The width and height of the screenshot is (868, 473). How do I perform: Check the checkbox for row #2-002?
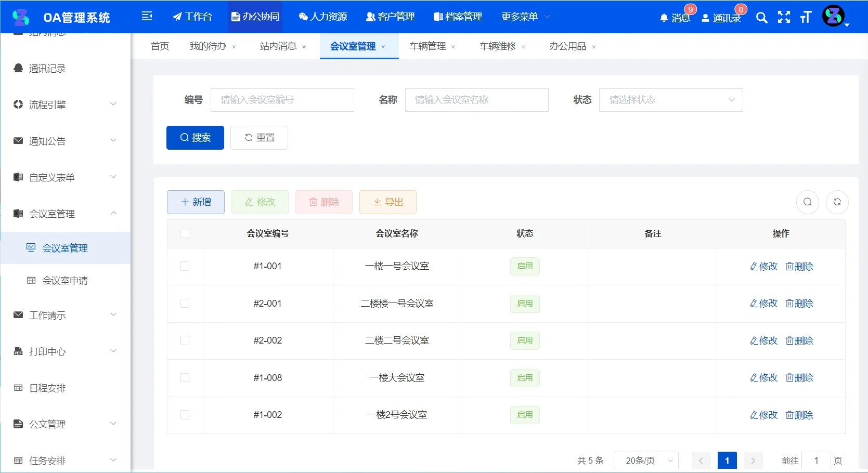click(185, 341)
